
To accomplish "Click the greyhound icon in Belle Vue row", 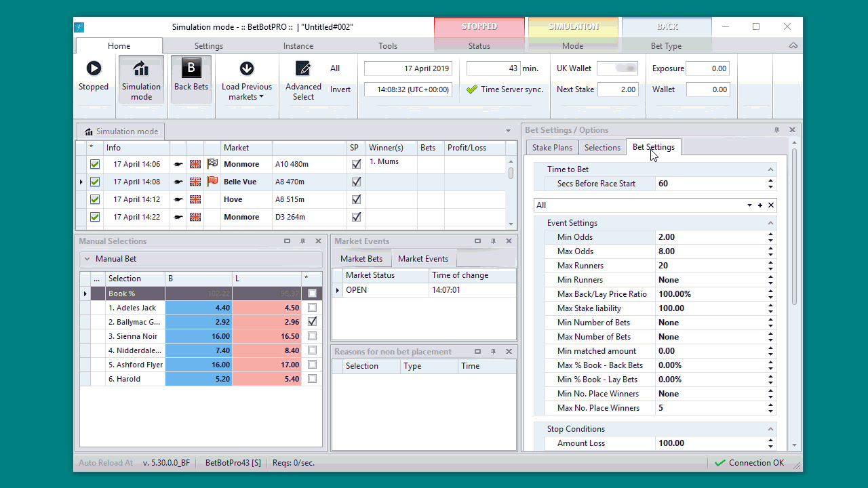I will [x=178, y=182].
